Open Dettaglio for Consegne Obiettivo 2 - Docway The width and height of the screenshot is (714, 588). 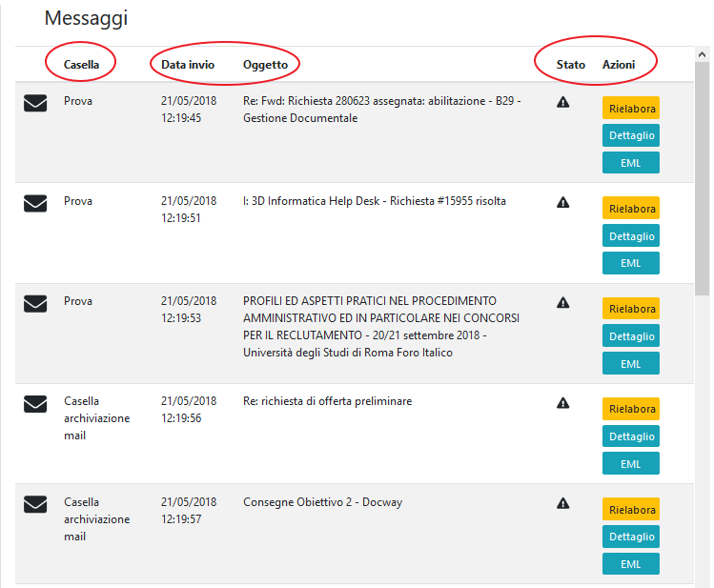(630, 537)
